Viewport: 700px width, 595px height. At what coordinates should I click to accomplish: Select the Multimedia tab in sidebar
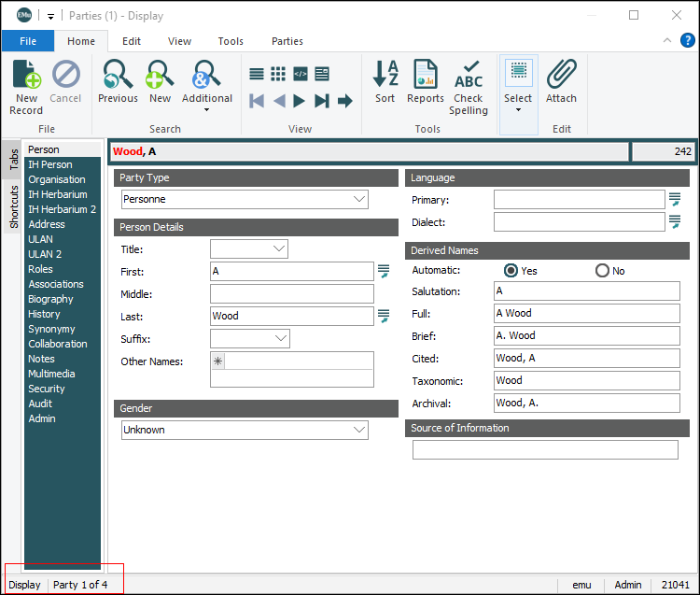point(52,374)
